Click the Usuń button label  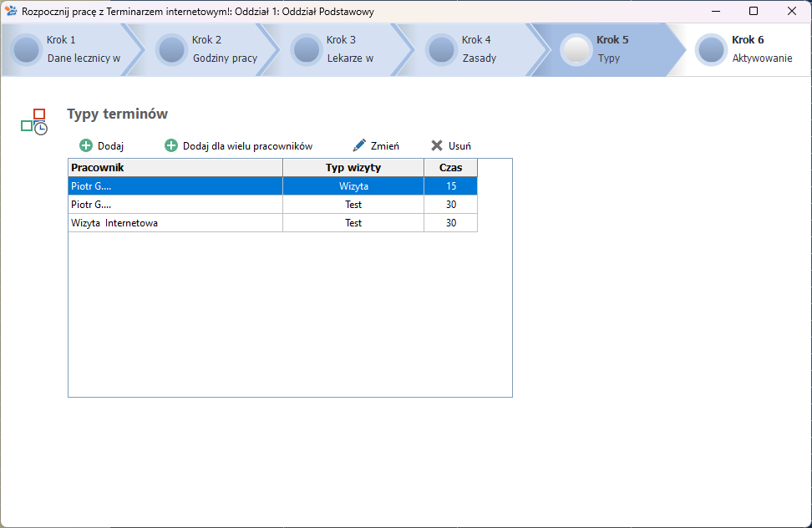click(x=459, y=146)
